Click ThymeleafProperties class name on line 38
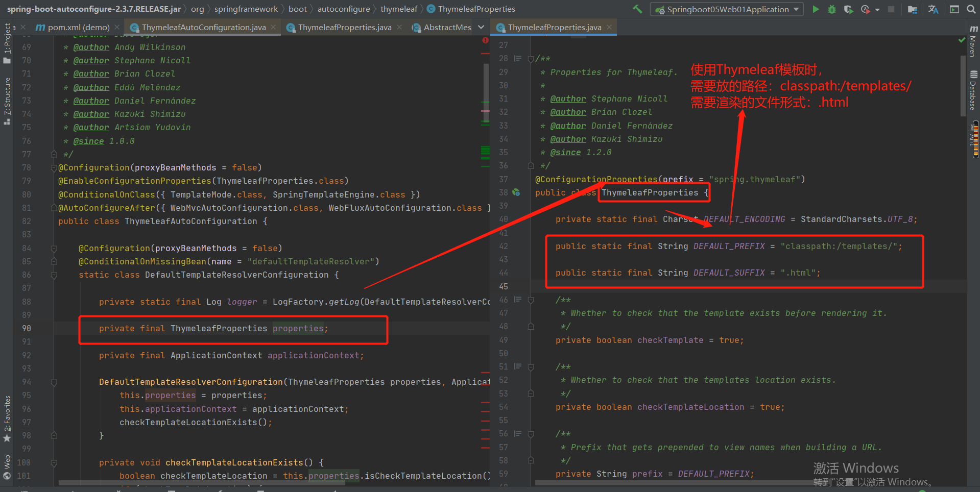This screenshot has width=980, height=492. (x=650, y=192)
